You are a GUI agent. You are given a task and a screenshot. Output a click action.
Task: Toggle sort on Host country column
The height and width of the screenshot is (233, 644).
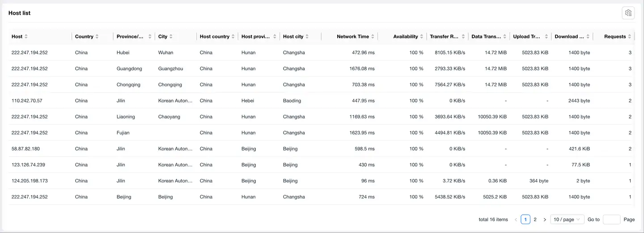tap(233, 37)
